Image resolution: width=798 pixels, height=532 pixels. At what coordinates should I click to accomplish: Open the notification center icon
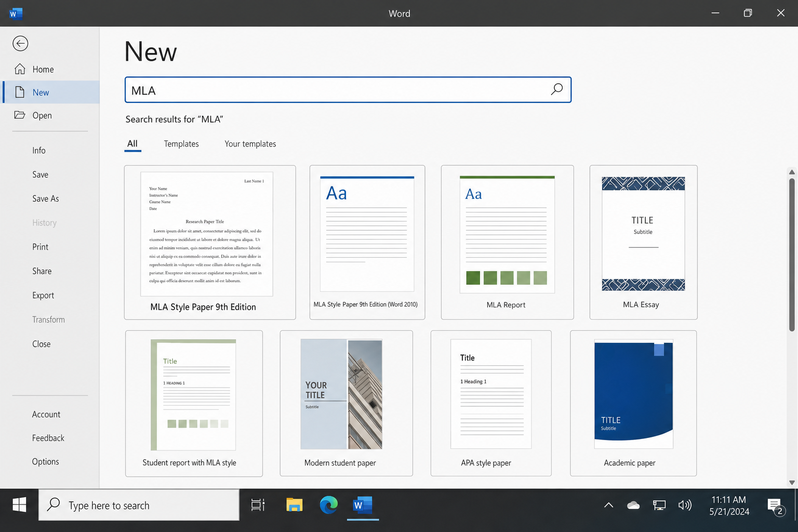(775, 506)
